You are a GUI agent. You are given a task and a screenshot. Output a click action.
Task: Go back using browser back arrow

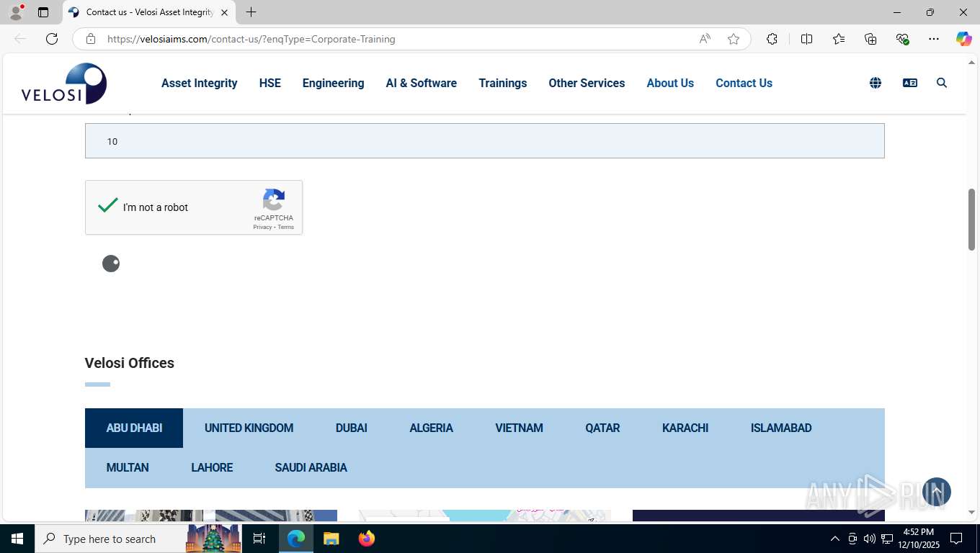[x=20, y=39]
